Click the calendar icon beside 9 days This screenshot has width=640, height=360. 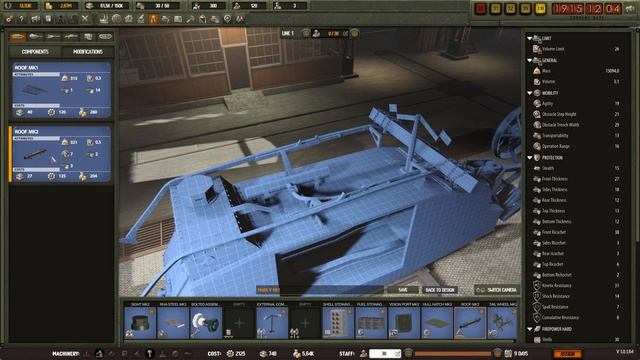pos(508,353)
